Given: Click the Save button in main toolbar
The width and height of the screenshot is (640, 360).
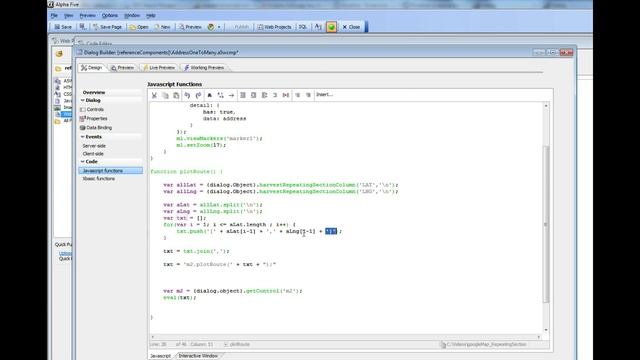Looking at the screenshot, I should (63, 27).
